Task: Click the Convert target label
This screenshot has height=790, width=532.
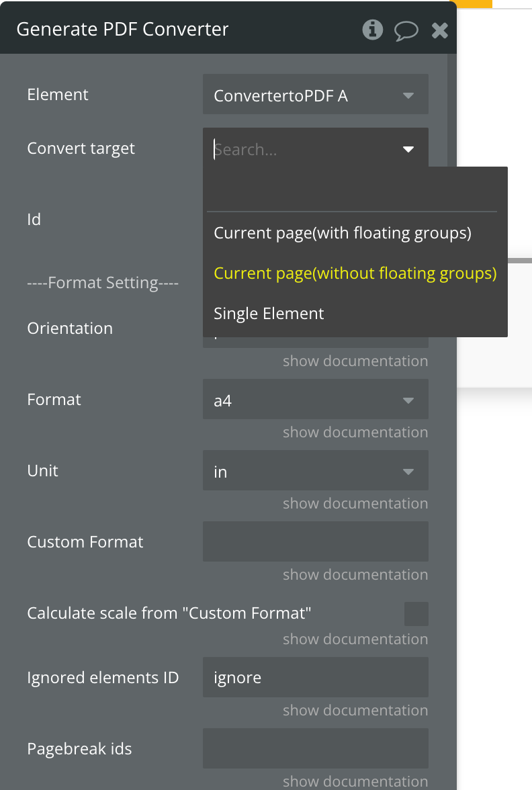Action: pos(81,148)
